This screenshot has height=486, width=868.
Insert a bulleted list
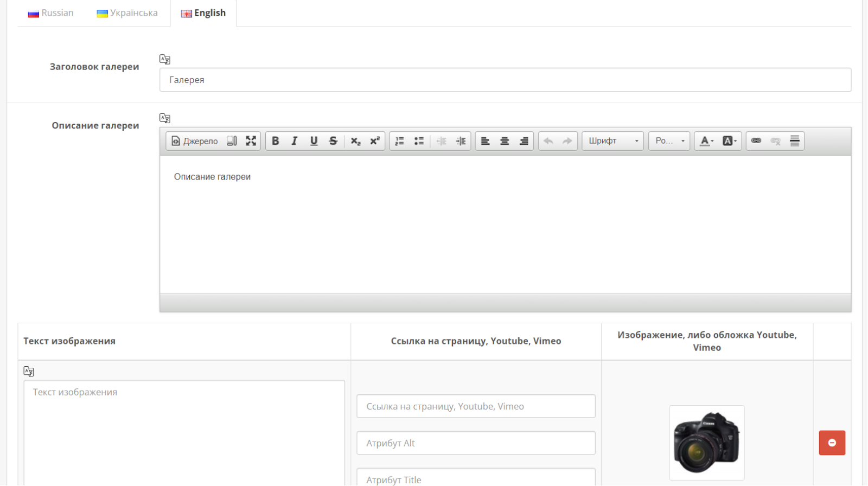419,141
